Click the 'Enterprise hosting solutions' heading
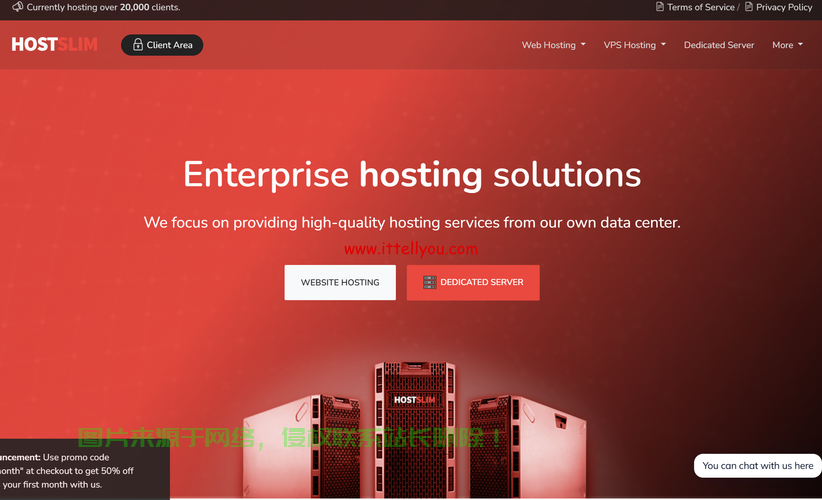 click(x=411, y=174)
